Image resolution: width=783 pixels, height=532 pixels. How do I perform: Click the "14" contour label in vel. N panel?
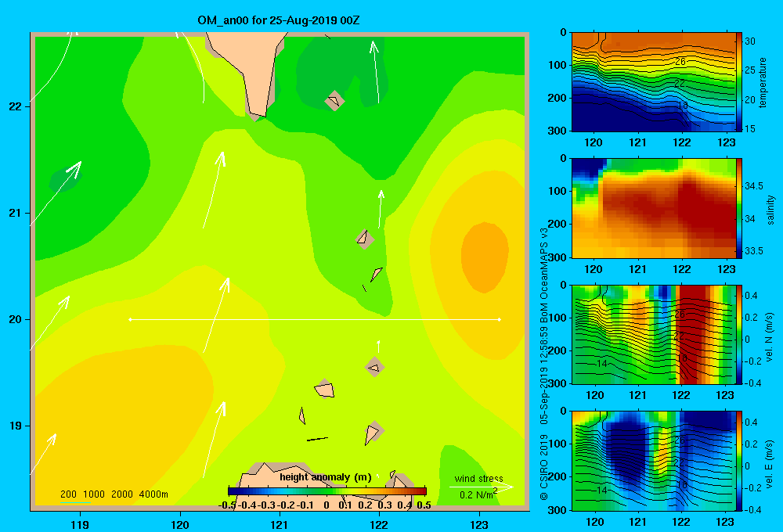click(x=601, y=364)
